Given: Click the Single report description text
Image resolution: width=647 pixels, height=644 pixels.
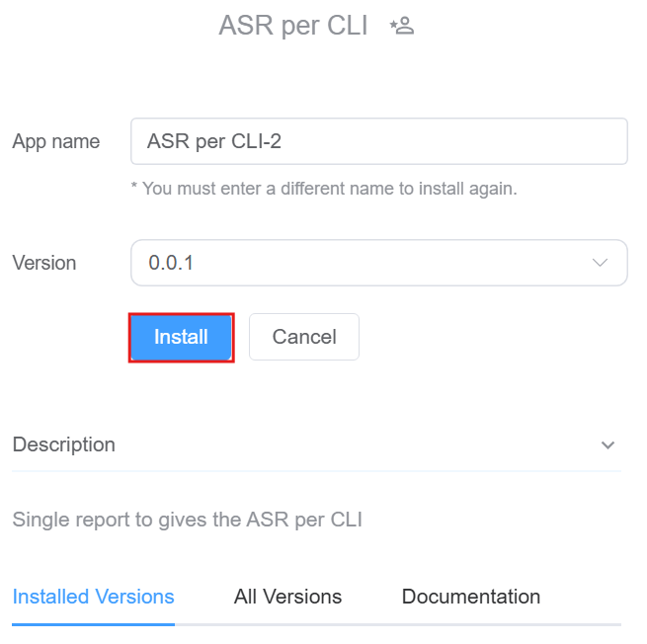Looking at the screenshot, I should coord(187,519).
